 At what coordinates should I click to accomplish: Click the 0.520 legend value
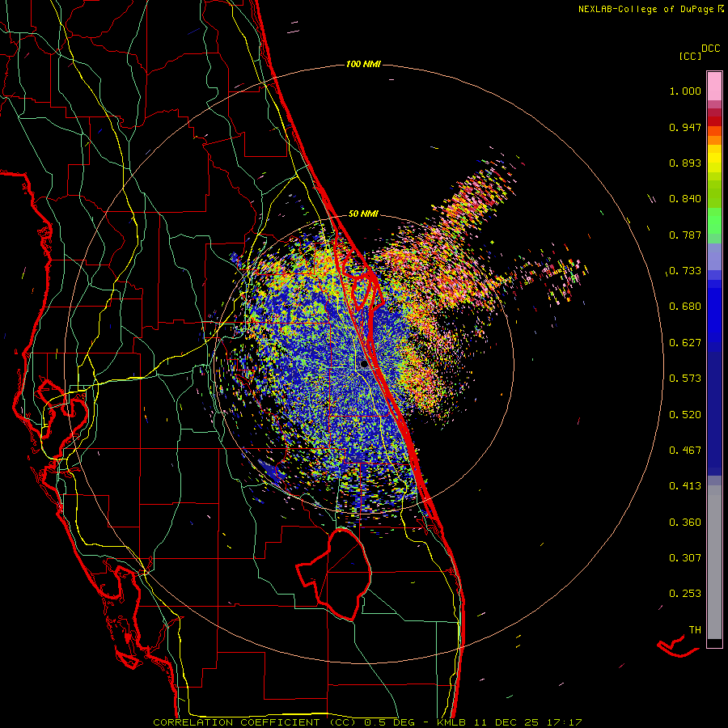point(685,415)
